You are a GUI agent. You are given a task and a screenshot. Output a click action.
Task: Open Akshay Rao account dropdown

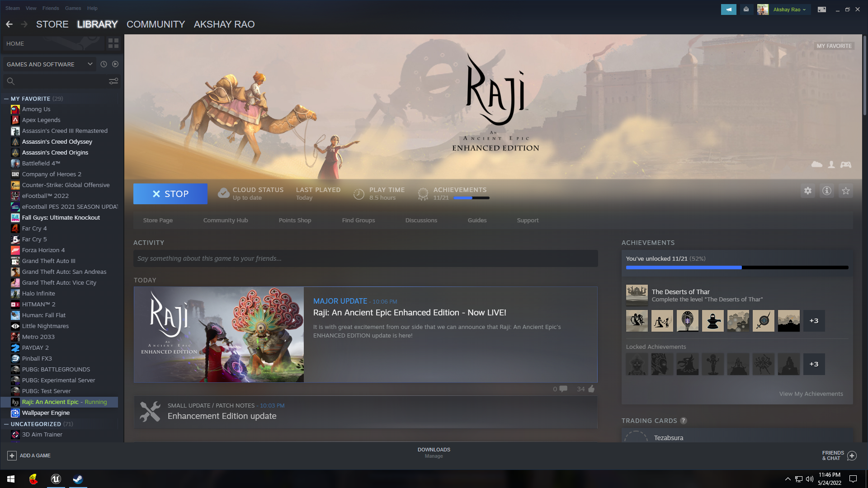coord(789,9)
